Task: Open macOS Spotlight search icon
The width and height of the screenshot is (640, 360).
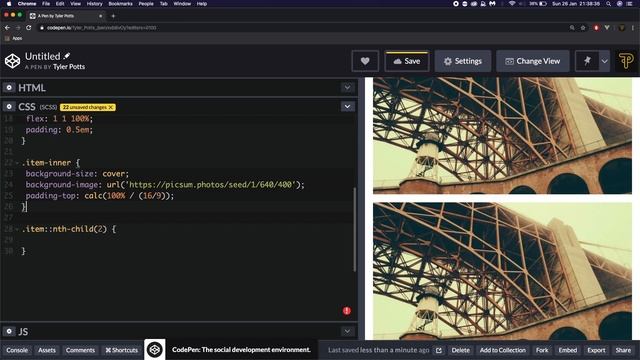Action: (608, 4)
